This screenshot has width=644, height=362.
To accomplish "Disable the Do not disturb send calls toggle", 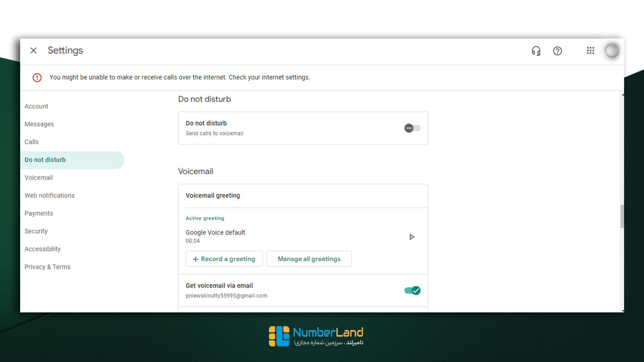I will coord(411,128).
